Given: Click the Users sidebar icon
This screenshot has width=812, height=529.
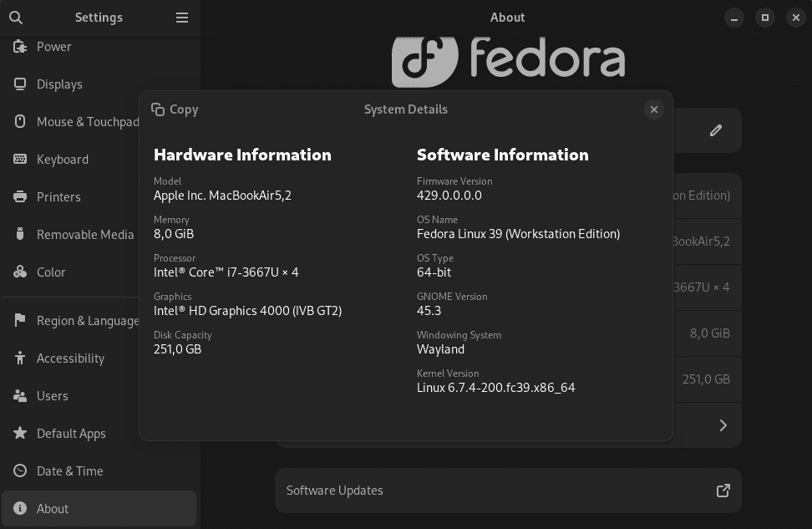Looking at the screenshot, I should tap(20, 395).
